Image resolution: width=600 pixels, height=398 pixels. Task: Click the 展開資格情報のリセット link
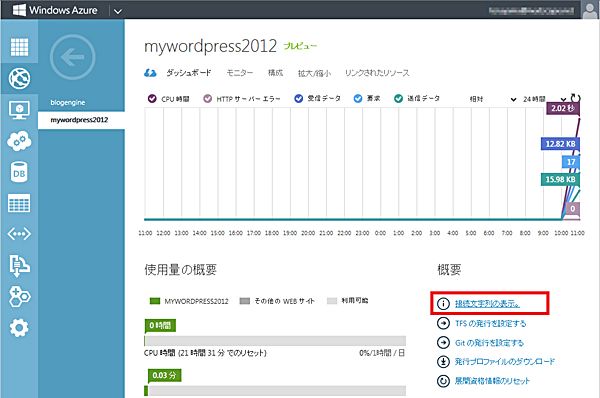coord(492,381)
